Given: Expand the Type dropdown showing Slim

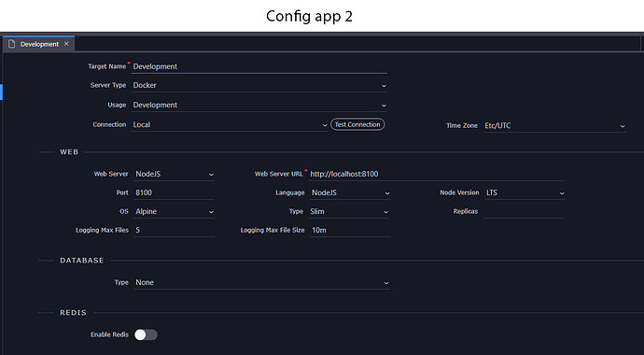Looking at the screenshot, I should pos(349,212).
